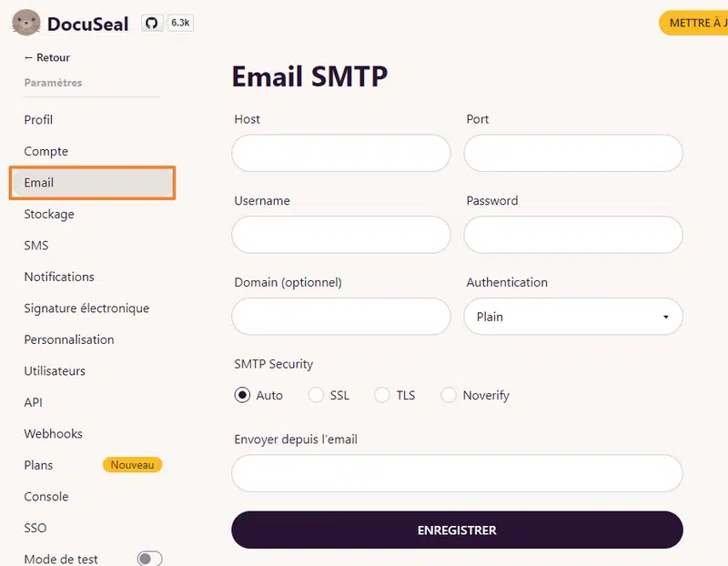This screenshot has height=566, width=728.
Task: Click the Host input field
Action: pos(341,154)
